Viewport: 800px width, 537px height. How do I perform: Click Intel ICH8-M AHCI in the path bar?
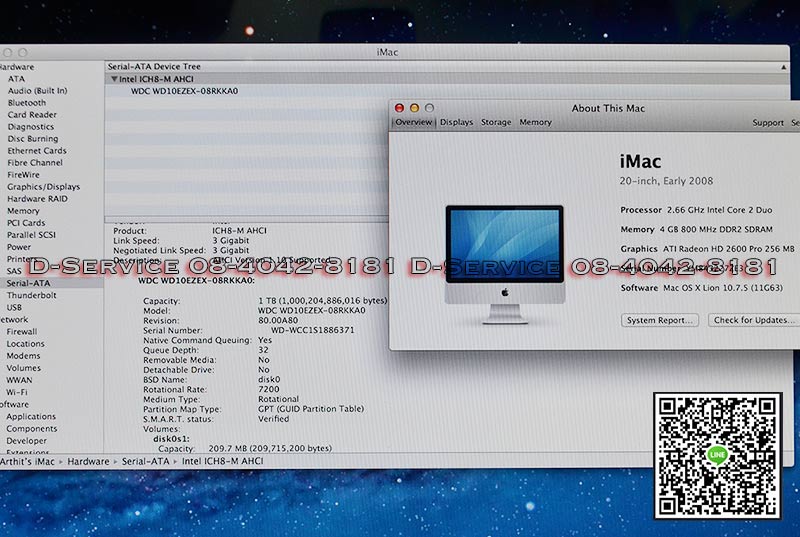pyautogui.click(x=222, y=462)
